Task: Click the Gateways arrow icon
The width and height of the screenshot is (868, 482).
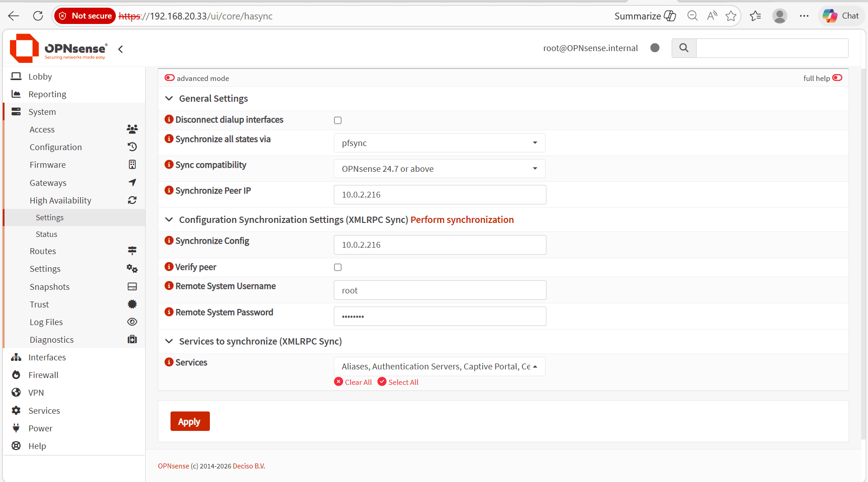Action: 132,183
